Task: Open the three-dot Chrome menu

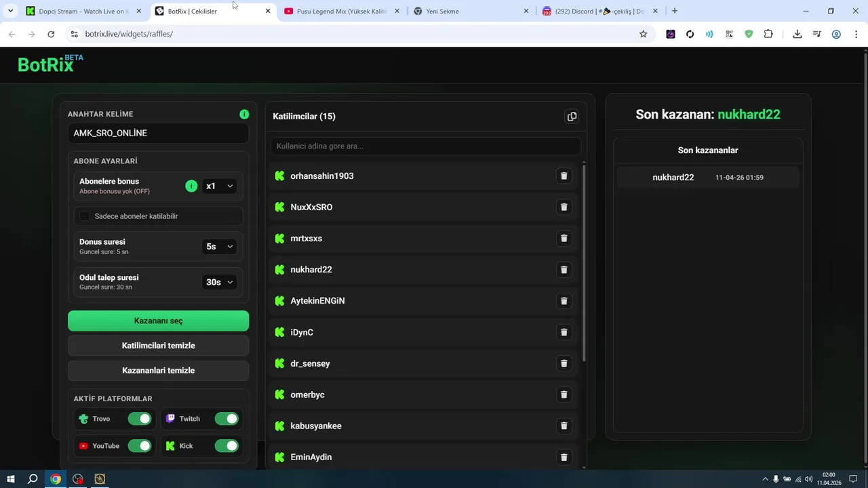Action: (x=856, y=34)
